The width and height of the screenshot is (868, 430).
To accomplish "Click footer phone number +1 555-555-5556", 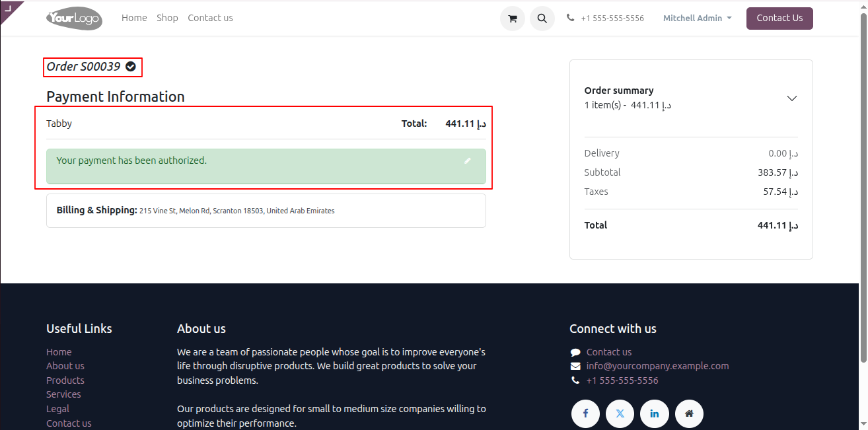I will [622, 380].
